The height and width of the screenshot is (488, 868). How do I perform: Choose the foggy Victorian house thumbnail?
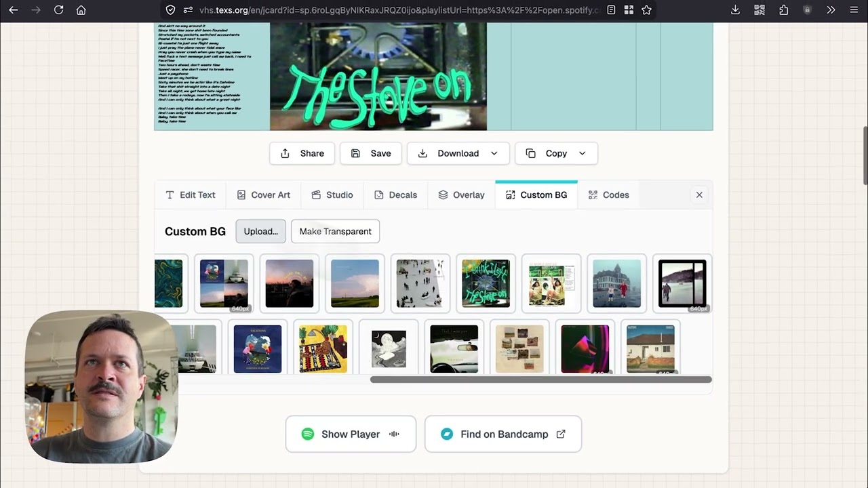coord(616,283)
